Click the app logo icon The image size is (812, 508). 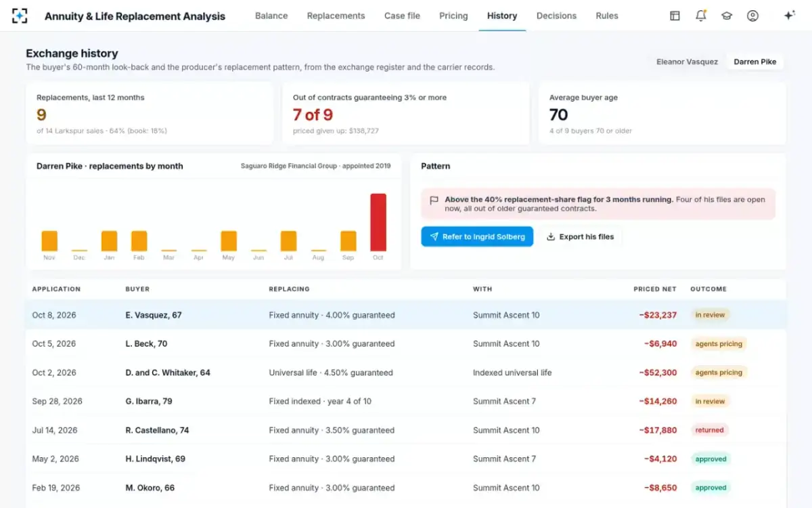[x=20, y=16]
